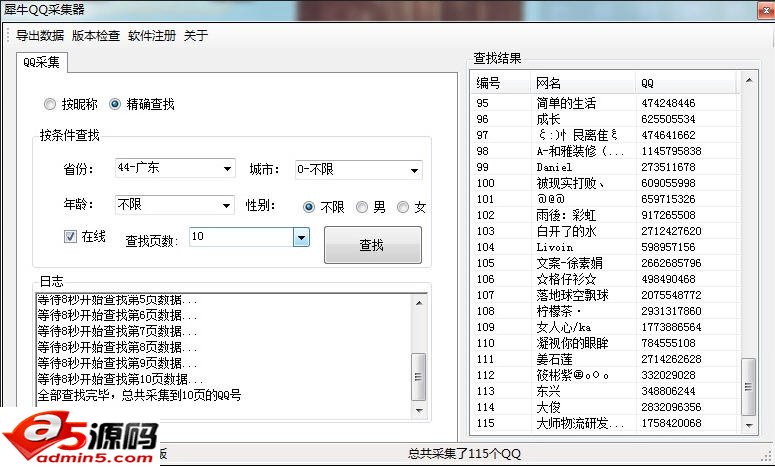
Task: Click the results list scroll-down arrow
Action: click(x=749, y=425)
